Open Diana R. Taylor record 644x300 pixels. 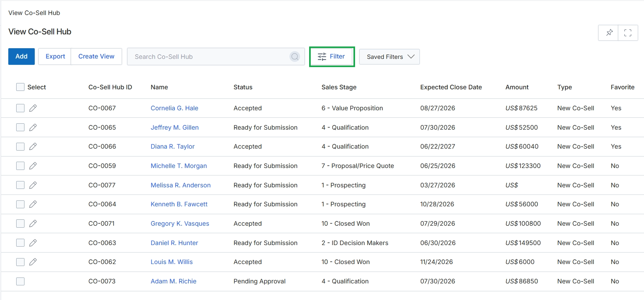pyautogui.click(x=173, y=146)
